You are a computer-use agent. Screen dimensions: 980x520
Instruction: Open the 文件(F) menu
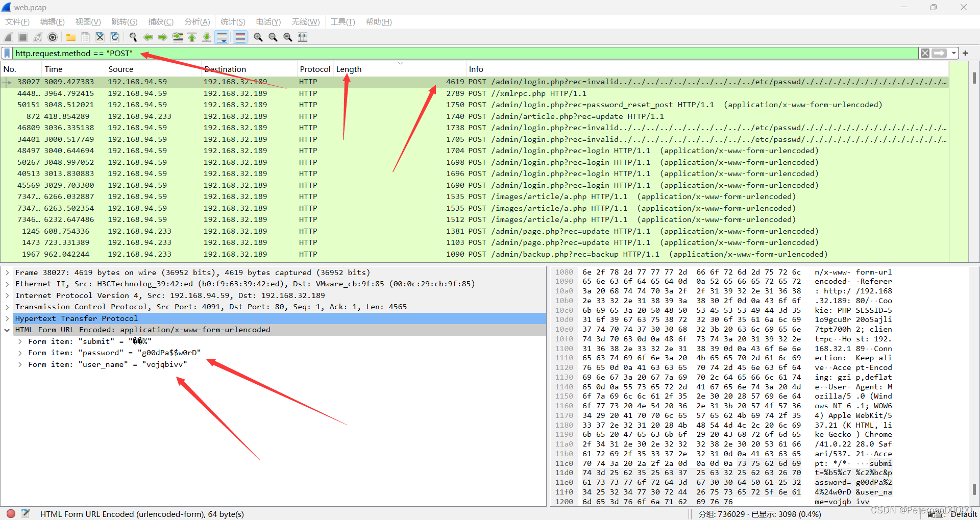point(17,21)
